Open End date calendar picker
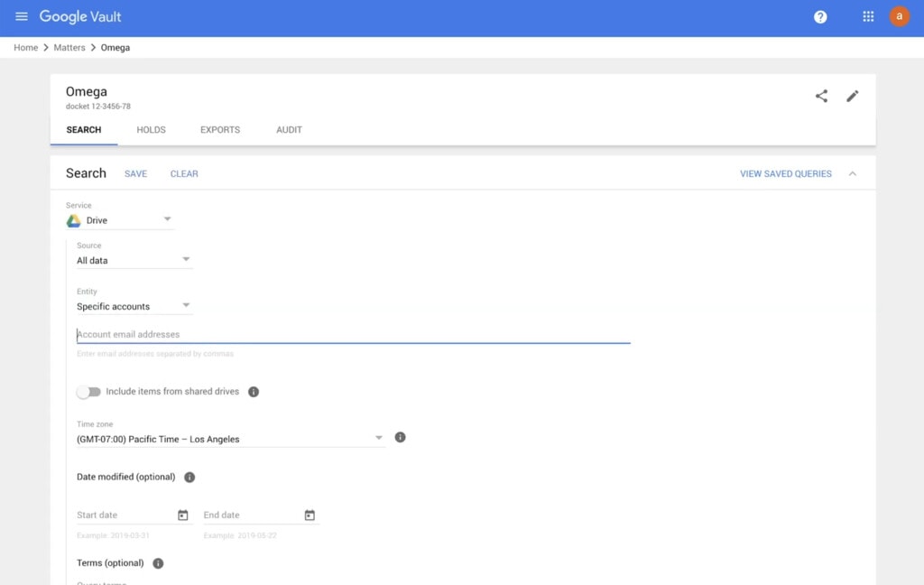The image size is (924, 585). tap(310, 515)
